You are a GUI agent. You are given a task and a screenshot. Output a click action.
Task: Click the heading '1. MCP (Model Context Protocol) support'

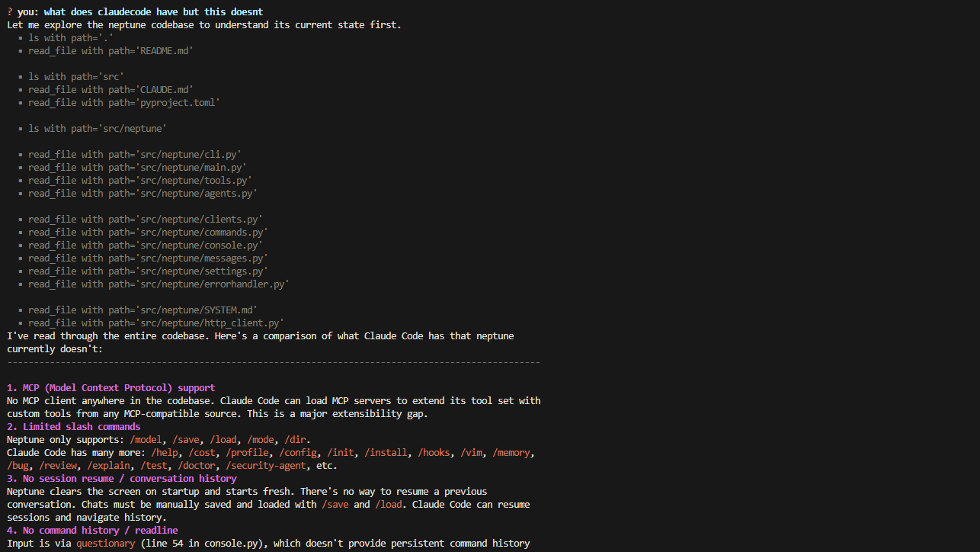coord(111,387)
